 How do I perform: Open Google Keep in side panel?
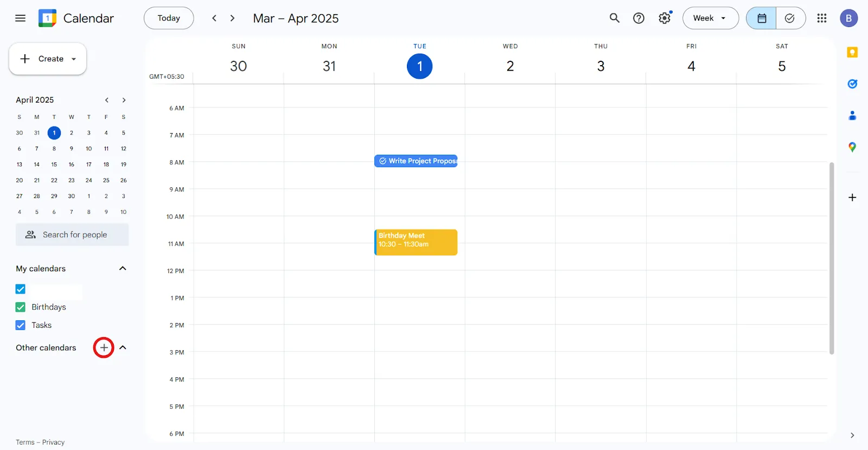point(852,52)
